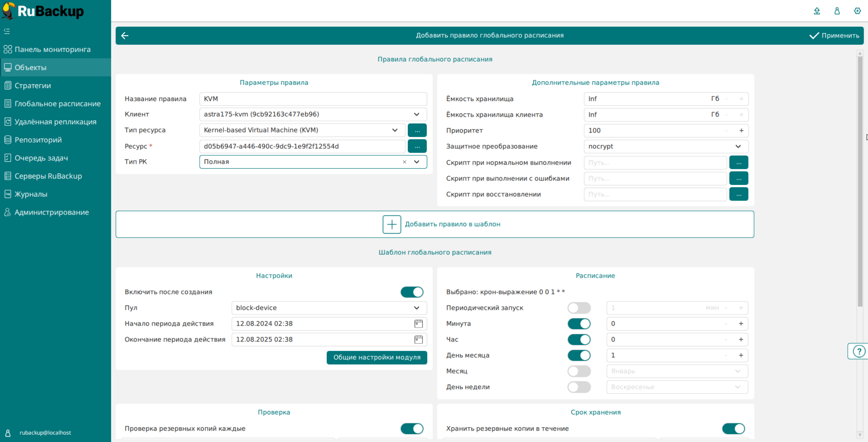The height and width of the screenshot is (442, 868).
Task: Open Глобальное расписание in sidebar
Action: (x=57, y=104)
